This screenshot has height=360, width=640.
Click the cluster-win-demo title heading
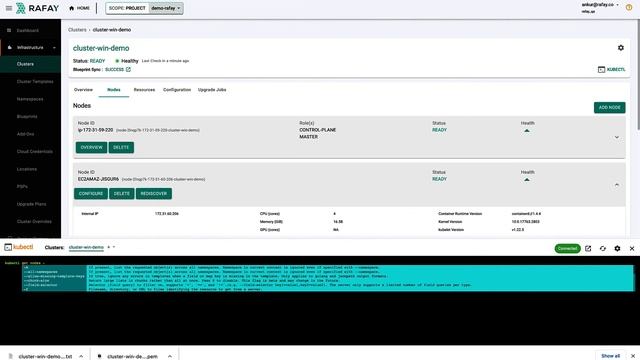click(101, 48)
